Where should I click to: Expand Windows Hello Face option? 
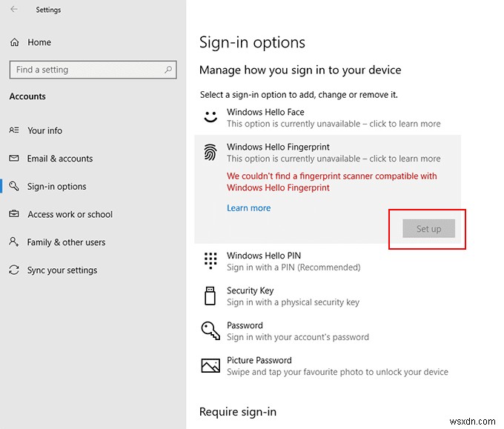(327, 118)
